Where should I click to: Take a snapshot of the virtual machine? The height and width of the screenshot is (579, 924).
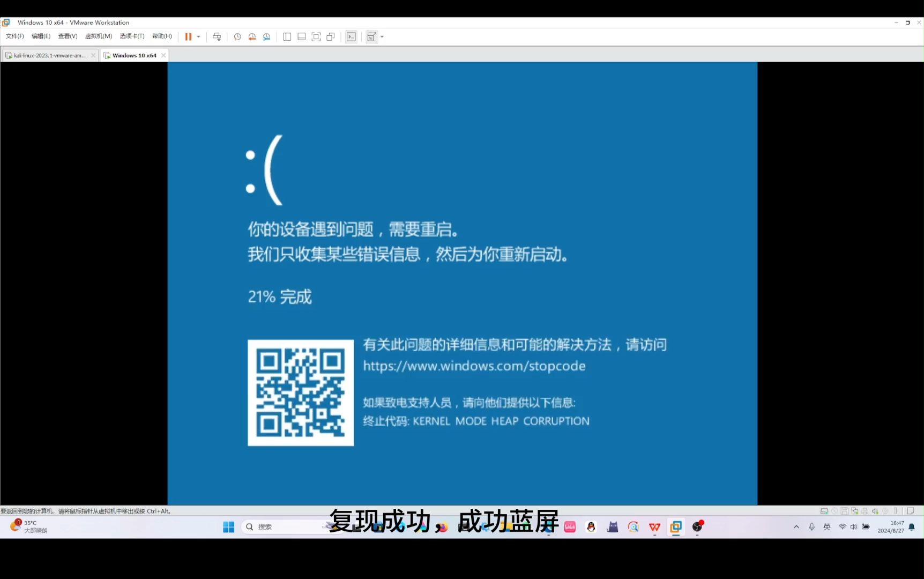(237, 36)
